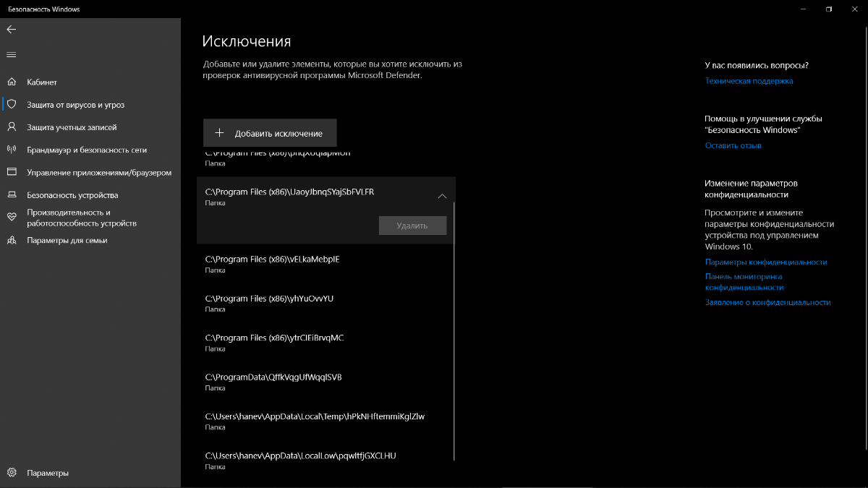Select the UaoyJbnqSYajSbFVLFR exclusion path

(x=290, y=192)
